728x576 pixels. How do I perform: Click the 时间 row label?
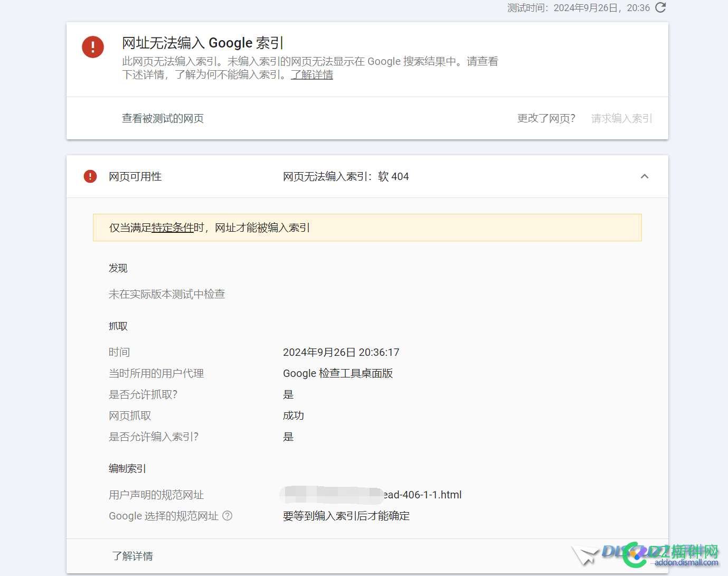pos(119,352)
